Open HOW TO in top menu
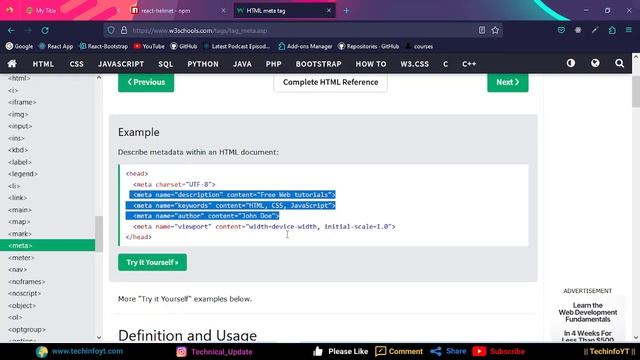This screenshot has width=640, height=360. click(x=371, y=64)
